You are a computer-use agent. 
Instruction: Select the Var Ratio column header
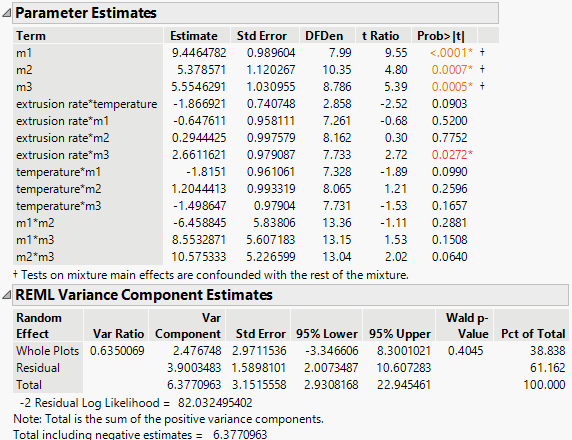[118, 333]
